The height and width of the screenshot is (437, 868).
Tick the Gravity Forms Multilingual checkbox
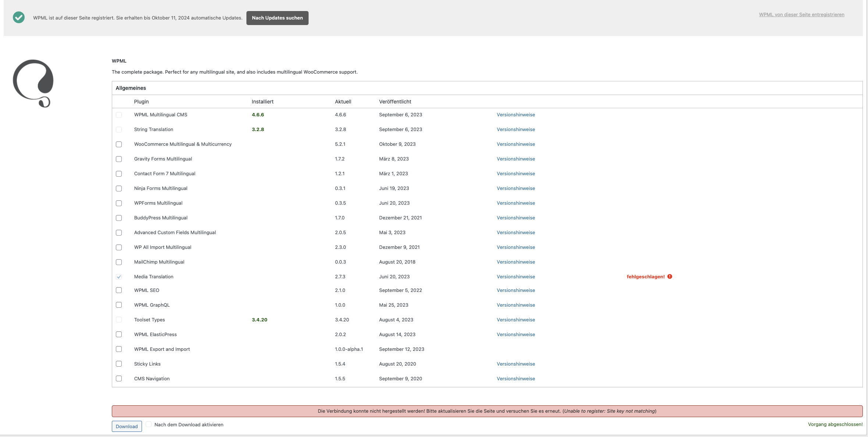click(119, 159)
